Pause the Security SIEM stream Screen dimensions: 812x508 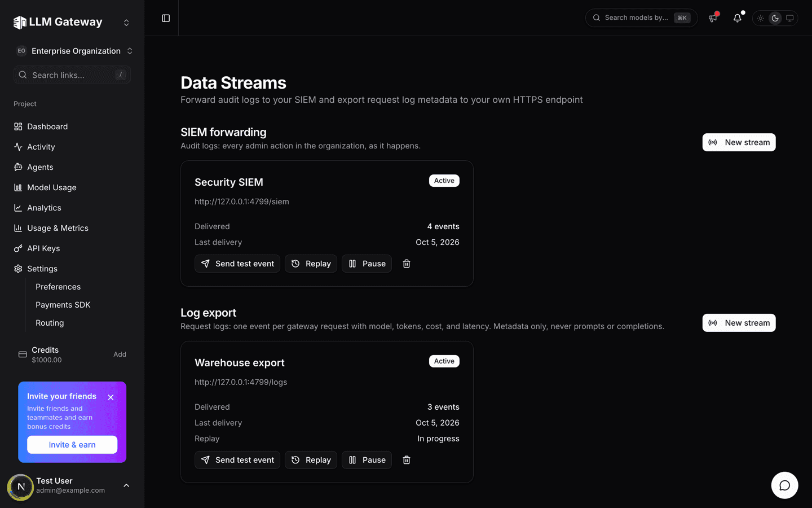pyautogui.click(x=367, y=264)
